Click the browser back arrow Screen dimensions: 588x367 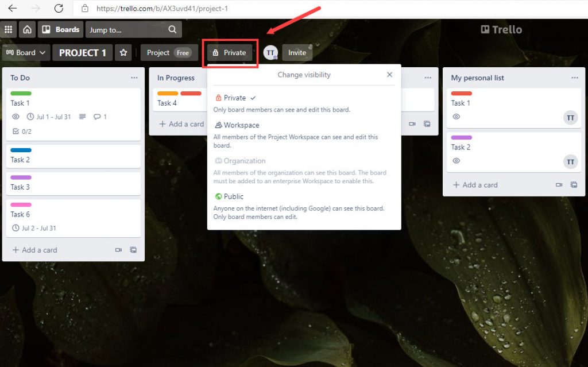13,8
